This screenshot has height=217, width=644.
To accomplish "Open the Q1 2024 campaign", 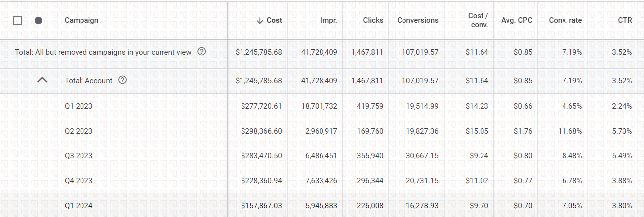I will pos(79,205).
